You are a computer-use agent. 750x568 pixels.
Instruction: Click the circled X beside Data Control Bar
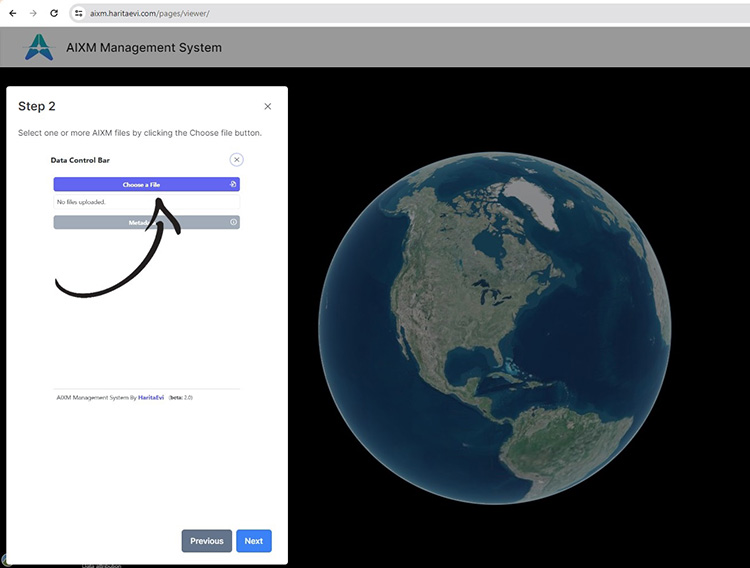236,159
